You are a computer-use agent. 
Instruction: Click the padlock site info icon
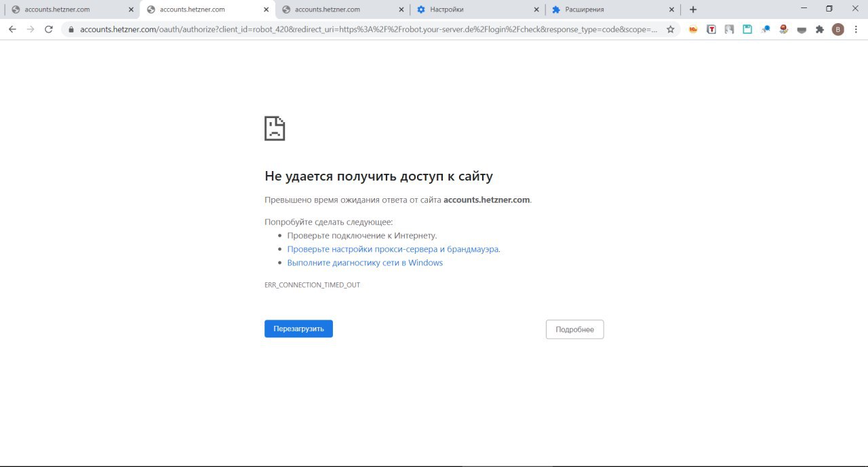pyautogui.click(x=71, y=29)
